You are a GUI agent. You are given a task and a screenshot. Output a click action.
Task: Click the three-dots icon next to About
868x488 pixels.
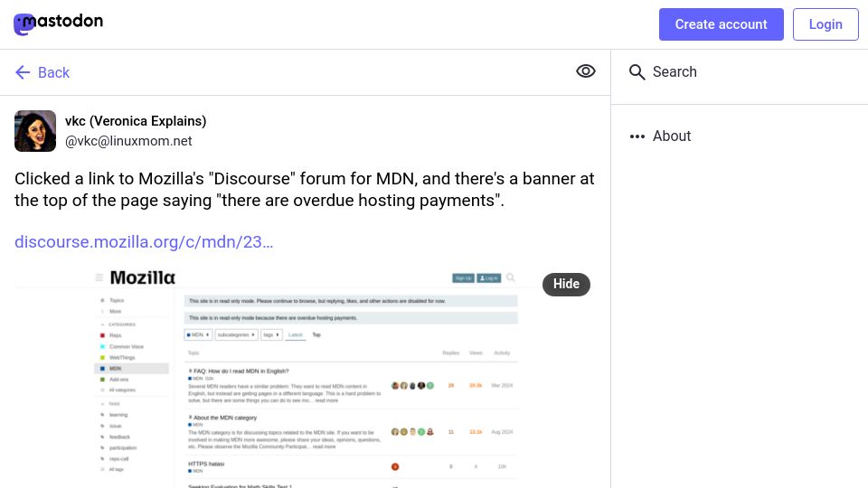(x=637, y=136)
